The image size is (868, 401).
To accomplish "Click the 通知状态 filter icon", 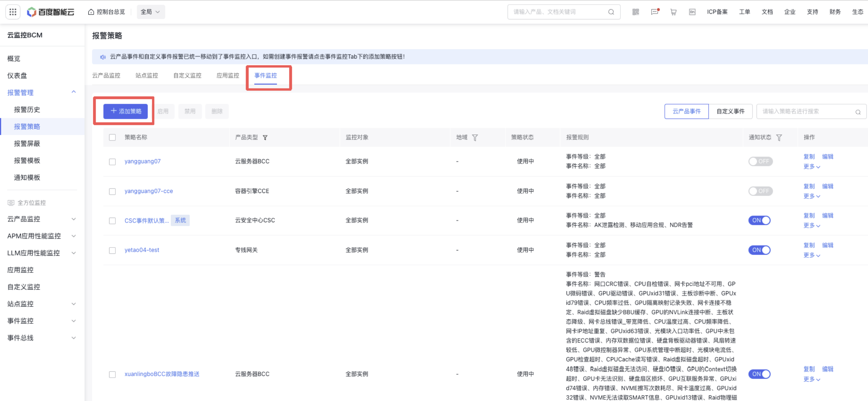I will click(x=779, y=137).
